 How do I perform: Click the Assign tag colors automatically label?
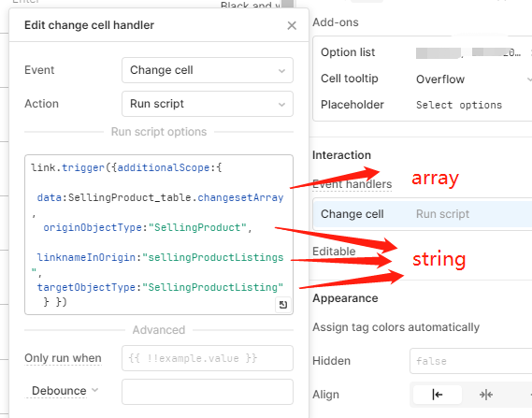[395, 327]
